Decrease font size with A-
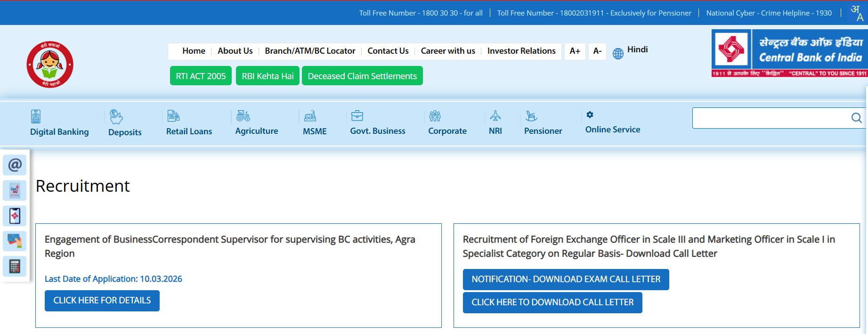 pos(597,51)
